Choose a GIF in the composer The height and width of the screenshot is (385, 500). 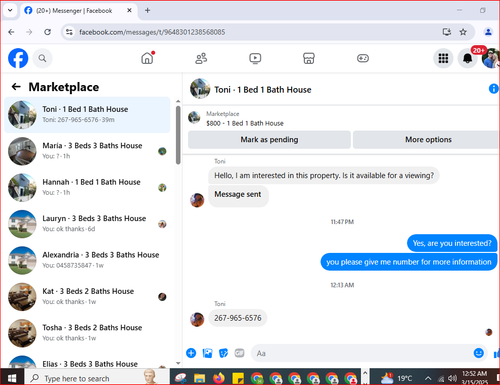[239, 353]
